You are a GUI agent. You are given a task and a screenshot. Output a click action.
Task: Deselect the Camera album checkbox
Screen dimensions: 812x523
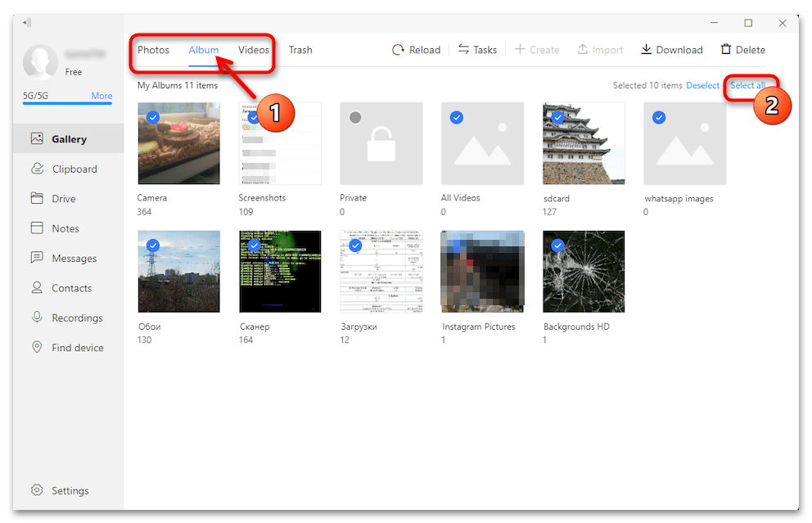152,117
